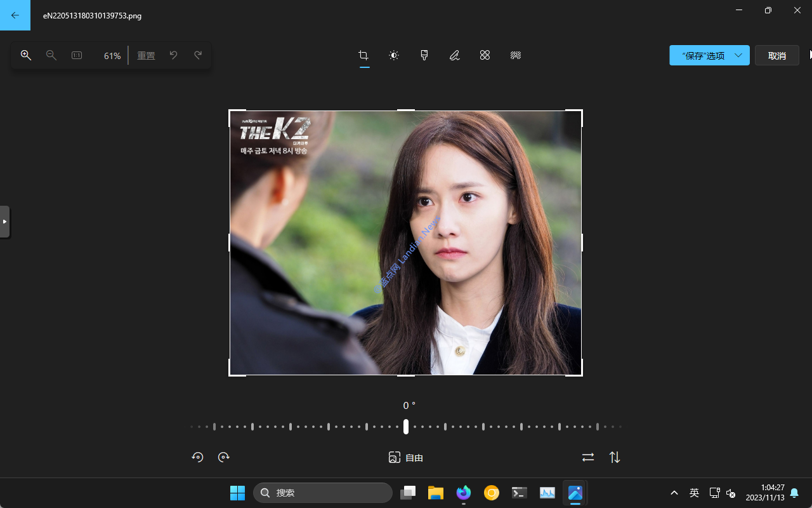Open the Background blur tool

[516, 55]
